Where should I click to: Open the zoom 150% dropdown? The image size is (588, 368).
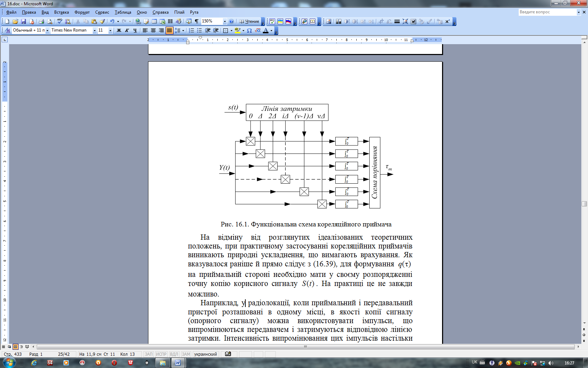click(225, 21)
